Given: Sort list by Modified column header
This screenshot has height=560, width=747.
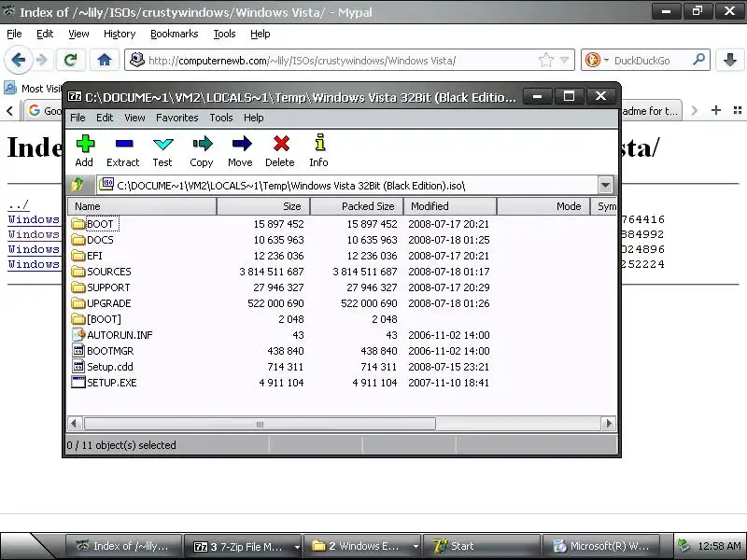Looking at the screenshot, I should 450,206.
